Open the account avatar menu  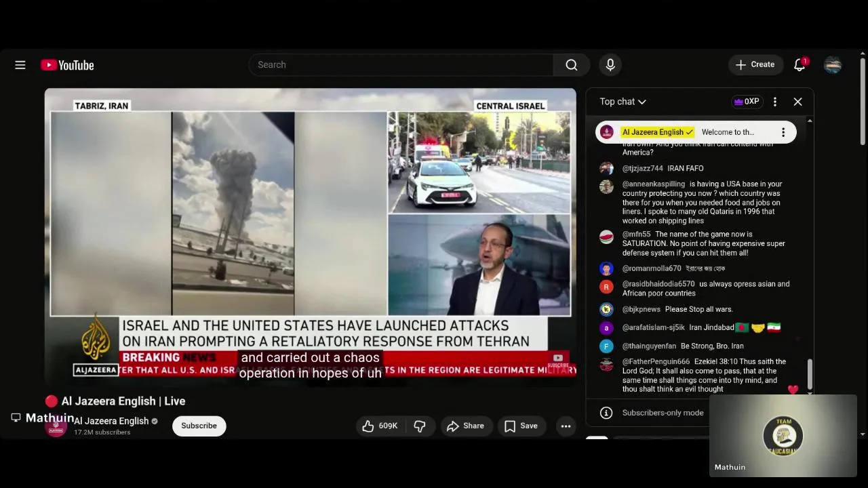point(833,64)
